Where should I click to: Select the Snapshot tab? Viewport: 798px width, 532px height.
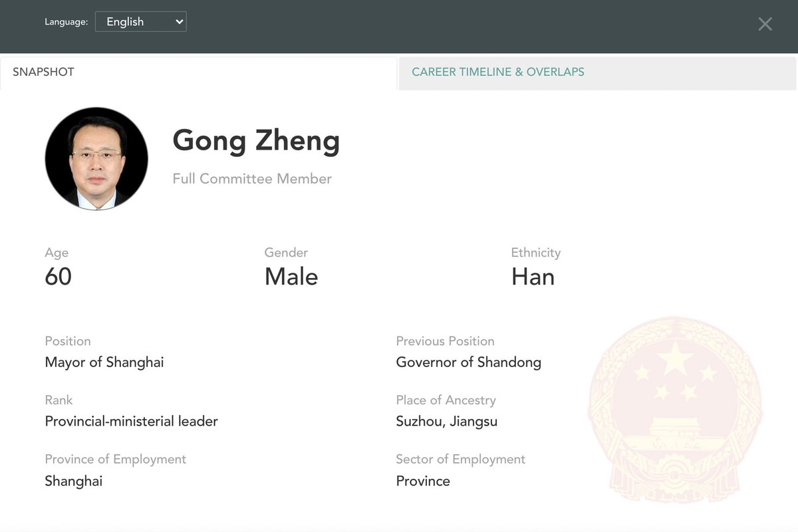pyautogui.click(x=199, y=72)
